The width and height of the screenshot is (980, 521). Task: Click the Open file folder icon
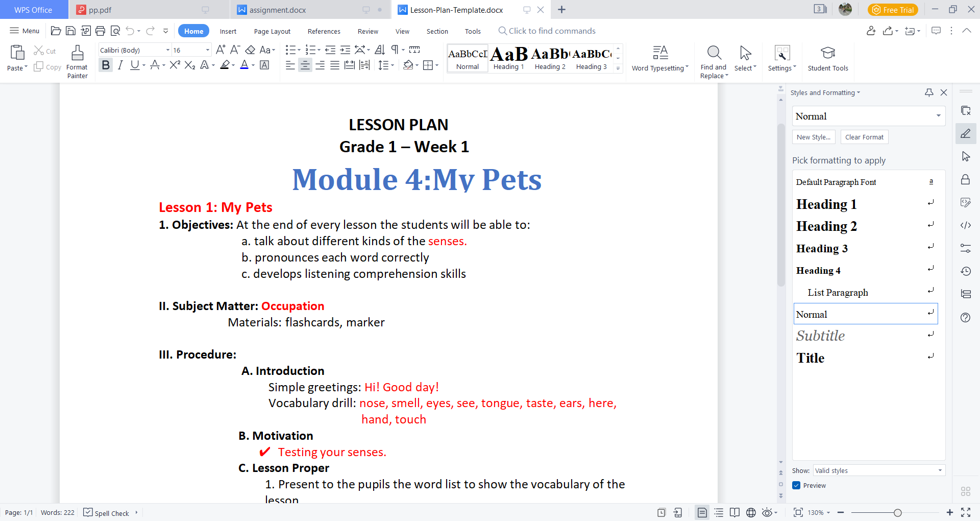coord(56,31)
